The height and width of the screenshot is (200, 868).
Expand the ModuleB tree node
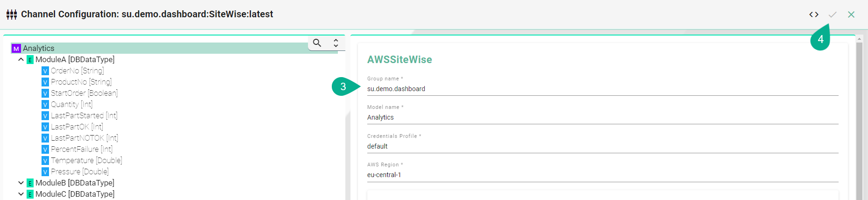tap(21, 183)
